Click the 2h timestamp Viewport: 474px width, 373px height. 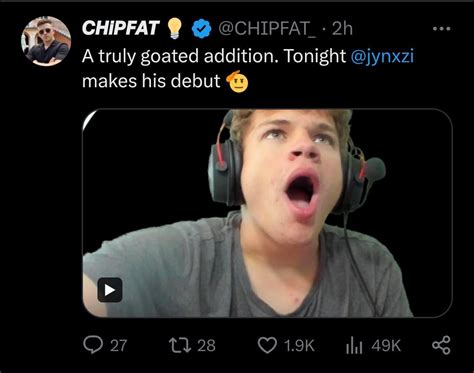pyautogui.click(x=342, y=29)
